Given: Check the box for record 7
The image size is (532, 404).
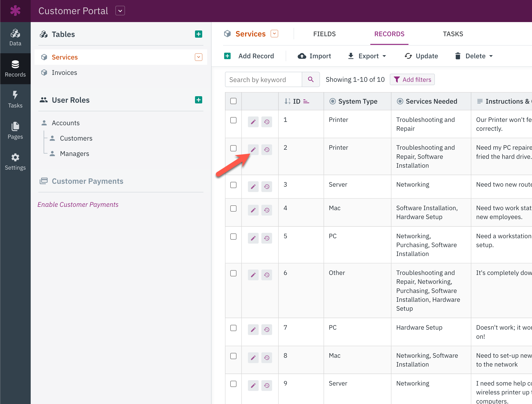Looking at the screenshot, I should [233, 328].
